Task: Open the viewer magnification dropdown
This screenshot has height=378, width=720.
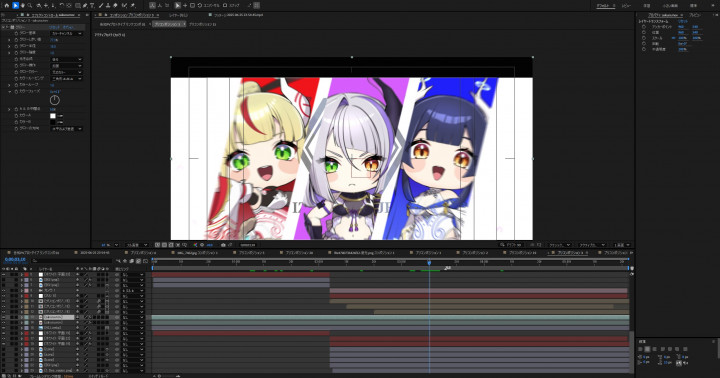Action: point(110,245)
